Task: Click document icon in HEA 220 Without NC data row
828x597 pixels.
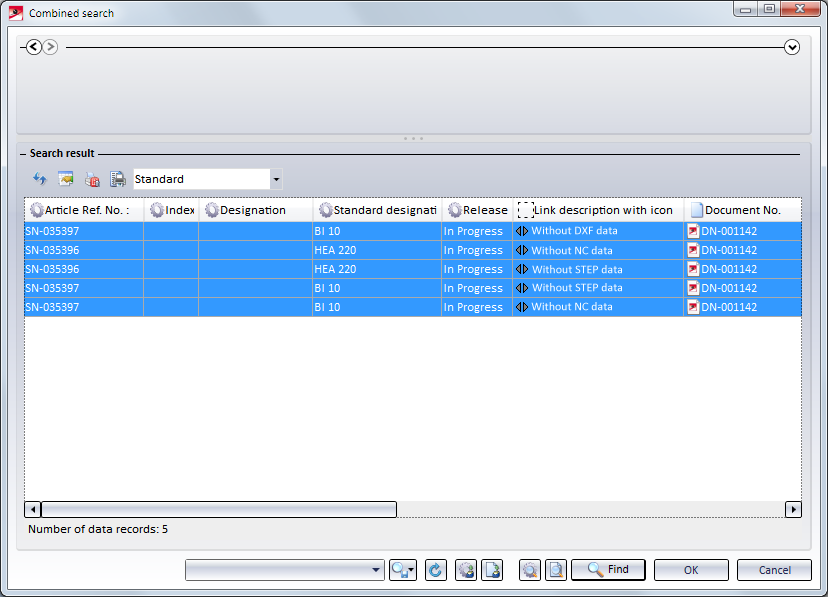Action: pos(693,250)
